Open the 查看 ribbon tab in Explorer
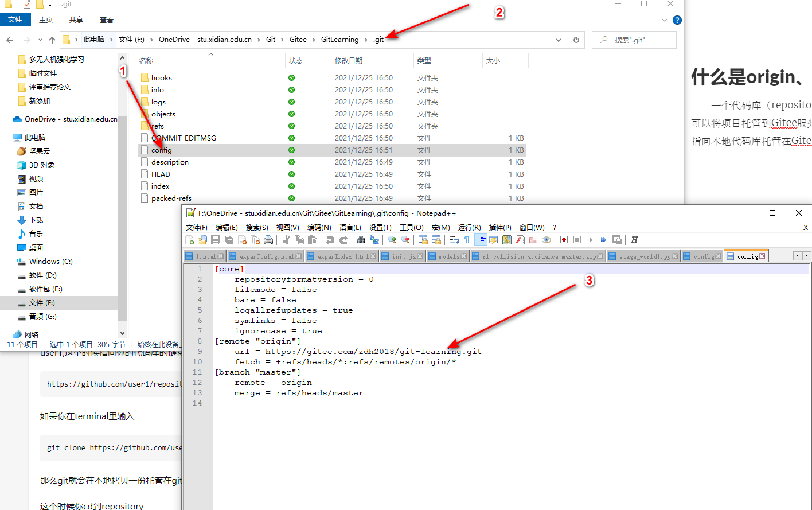Viewport: 812px width, 510px height. coord(107,20)
